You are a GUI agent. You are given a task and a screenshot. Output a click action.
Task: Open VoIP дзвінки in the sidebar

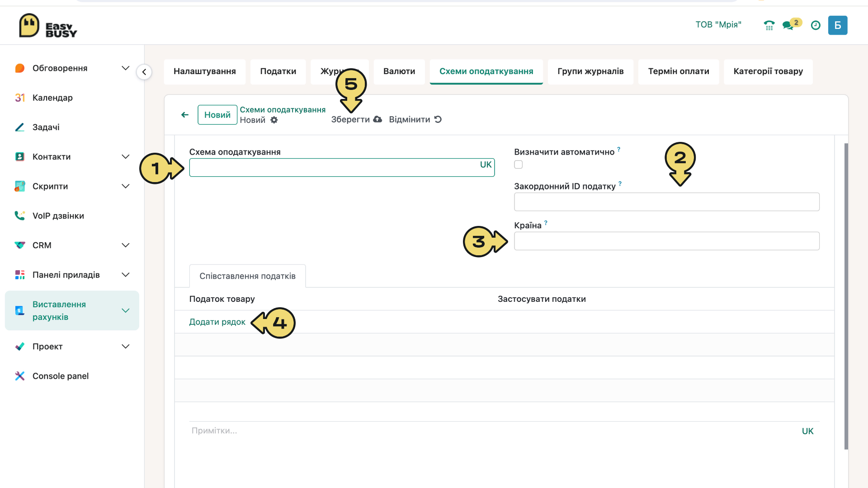click(x=58, y=216)
